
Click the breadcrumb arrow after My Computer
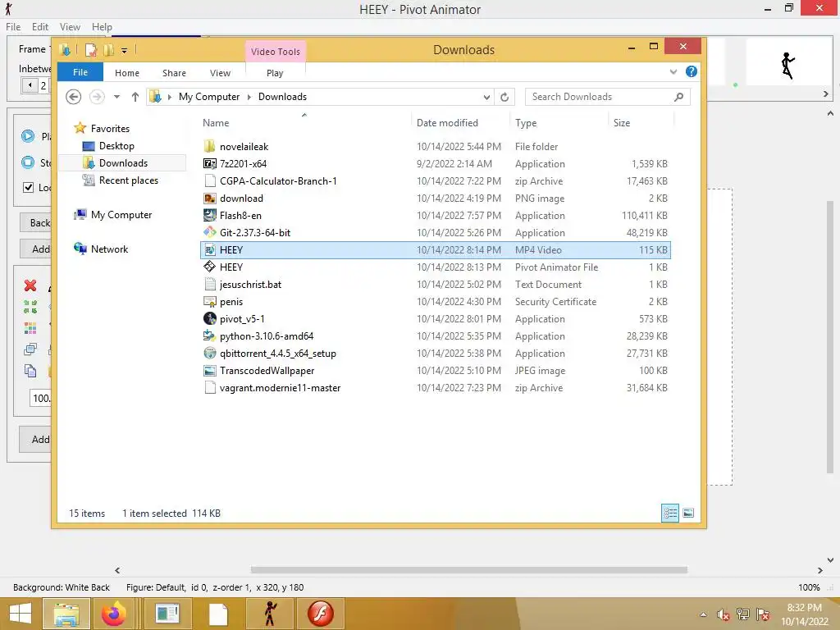249,97
